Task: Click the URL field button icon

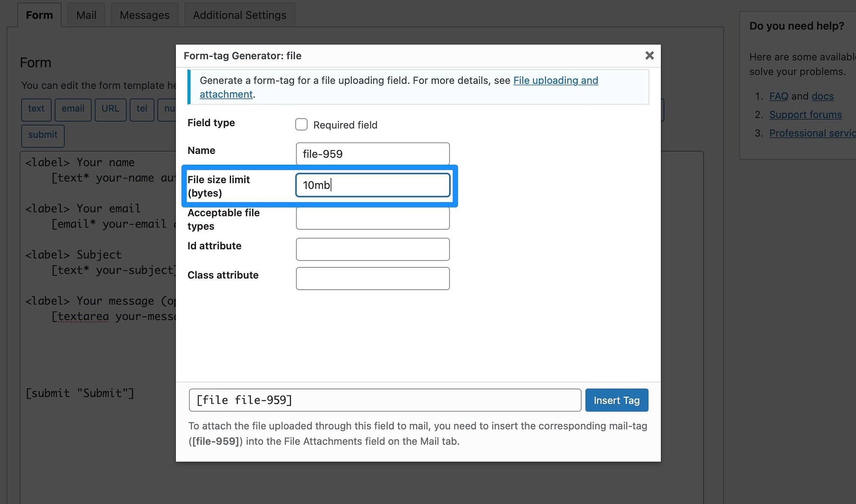Action: click(x=109, y=109)
